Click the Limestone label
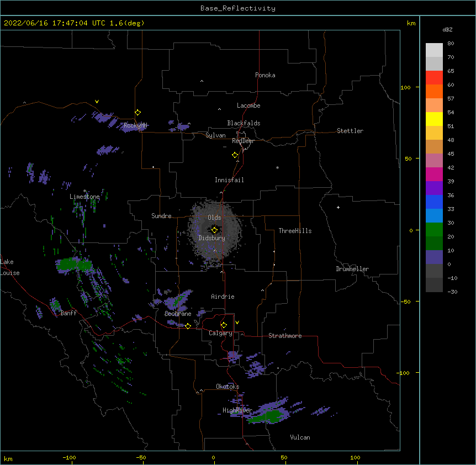This screenshot has height=465, width=476. pyautogui.click(x=84, y=197)
